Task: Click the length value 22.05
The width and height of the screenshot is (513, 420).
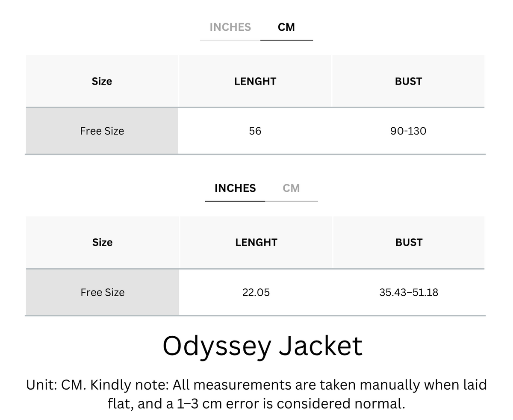Action: [x=256, y=292]
